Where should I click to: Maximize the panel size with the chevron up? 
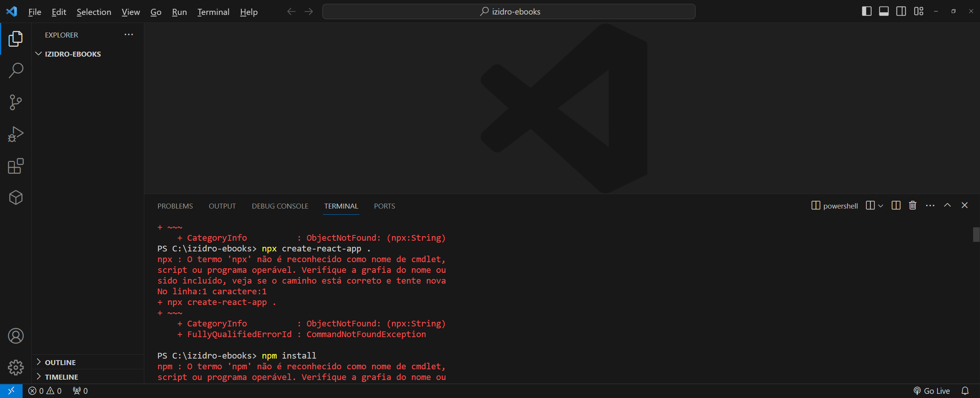point(947,206)
